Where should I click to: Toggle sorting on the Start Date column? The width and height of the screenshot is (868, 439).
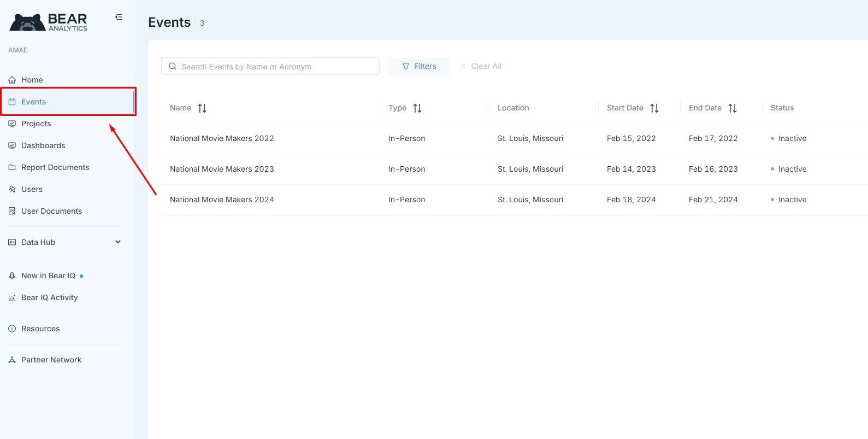coord(654,108)
